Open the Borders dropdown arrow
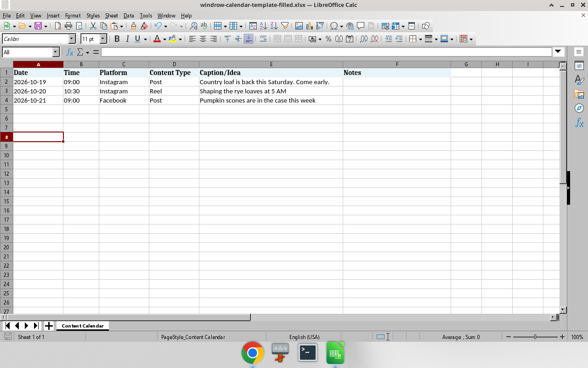 pos(420,39)
